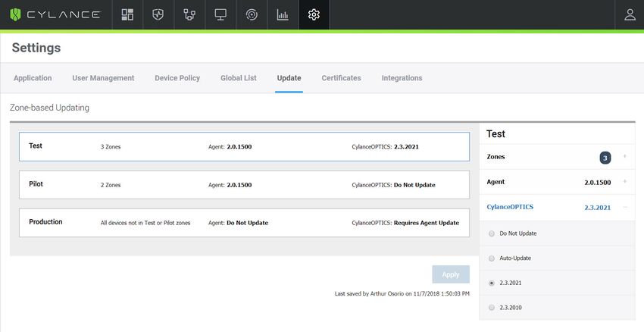Select the Do Not Update radio button
Image resolution: width=644 pixels, height=332 pixels.
click(492, 233)
